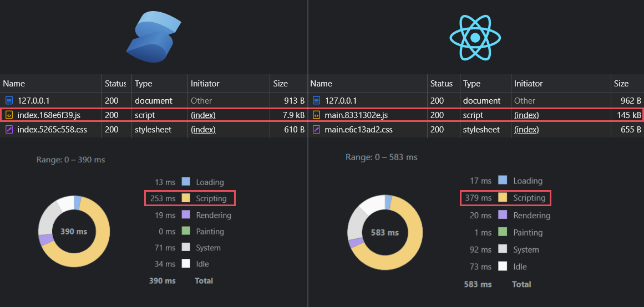Screen dimensions: 644x307
Task: Sort left table by Status column header
Action: (x=115, y=84)
